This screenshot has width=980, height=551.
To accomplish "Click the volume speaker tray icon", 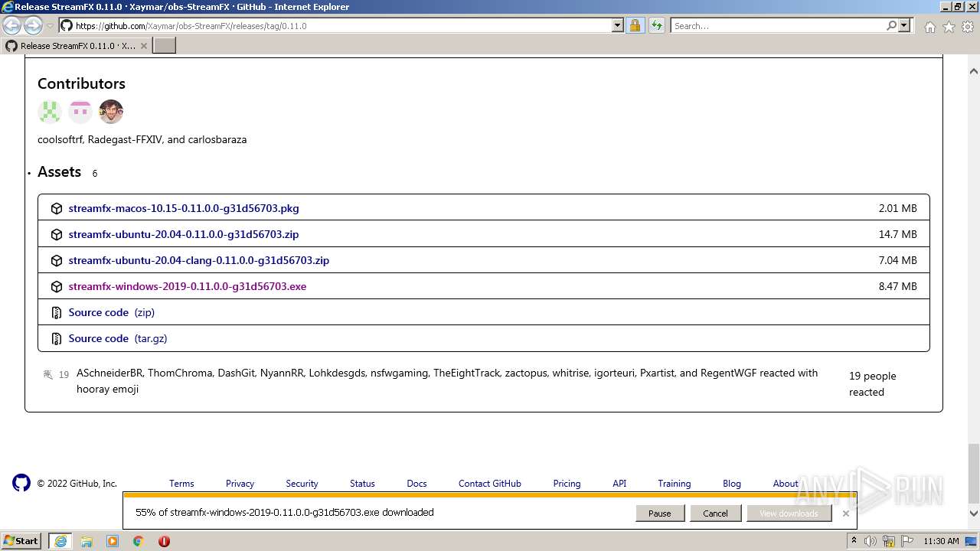I will 871,541.
